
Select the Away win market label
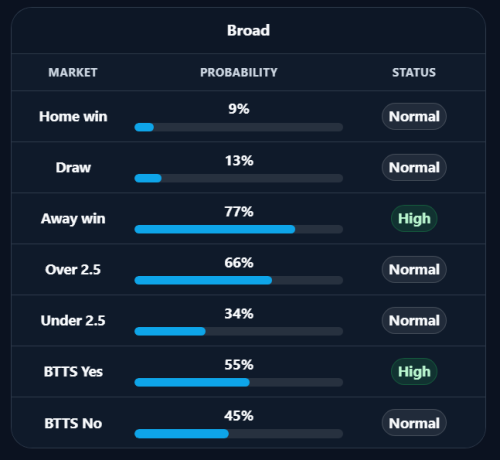[x=73, y=219]
